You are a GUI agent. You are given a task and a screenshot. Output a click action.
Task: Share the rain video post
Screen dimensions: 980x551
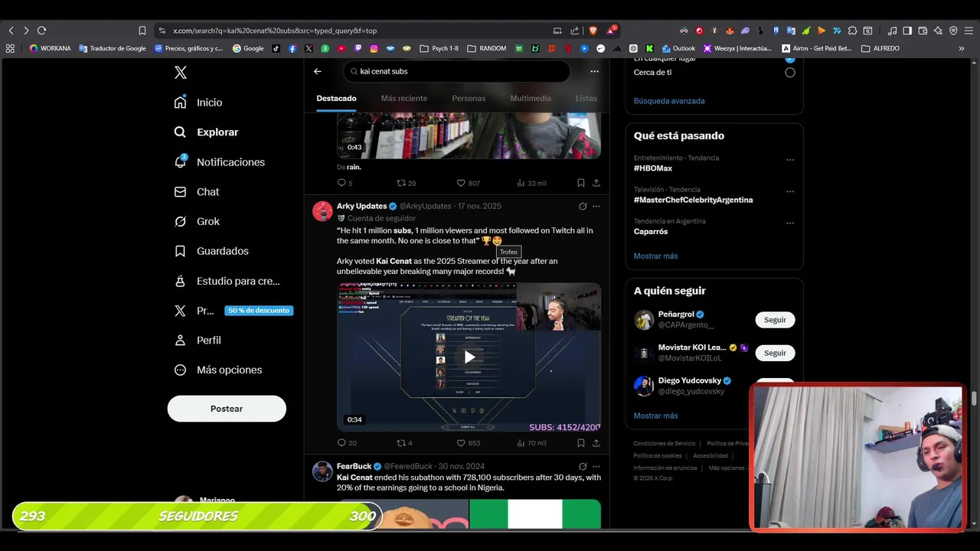coord(596,183)
